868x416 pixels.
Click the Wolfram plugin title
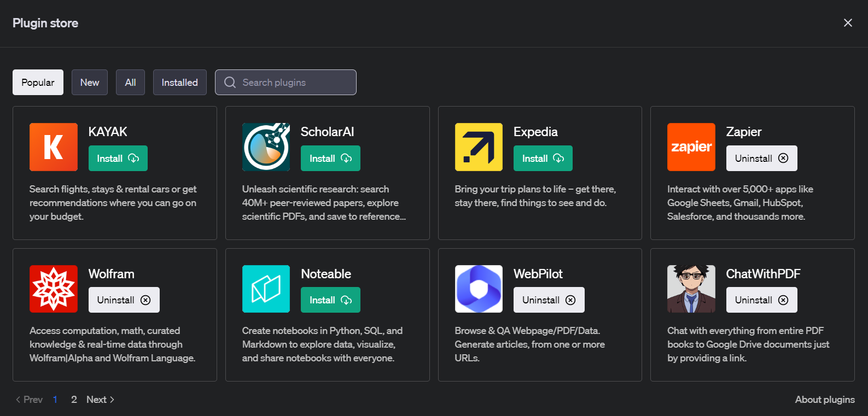click(x=112, y=274)
